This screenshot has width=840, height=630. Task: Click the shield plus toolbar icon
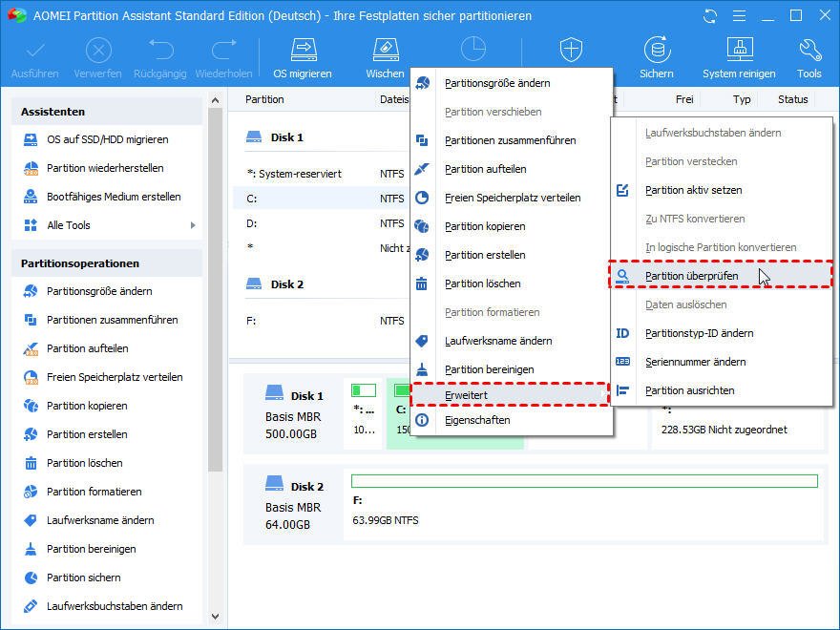pos(571,50)
